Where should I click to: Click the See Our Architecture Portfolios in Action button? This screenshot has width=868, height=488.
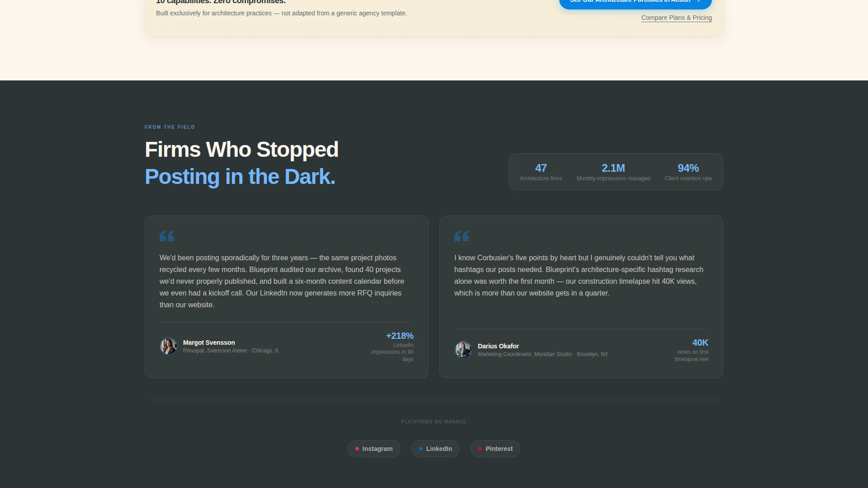pos(636,2)
